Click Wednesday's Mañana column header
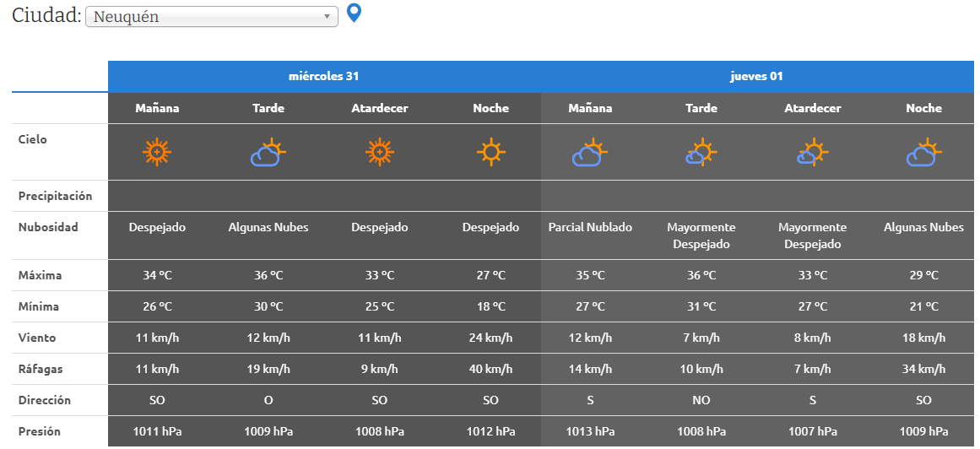Viewport: 980px width, 449px height. coord(157,108)
